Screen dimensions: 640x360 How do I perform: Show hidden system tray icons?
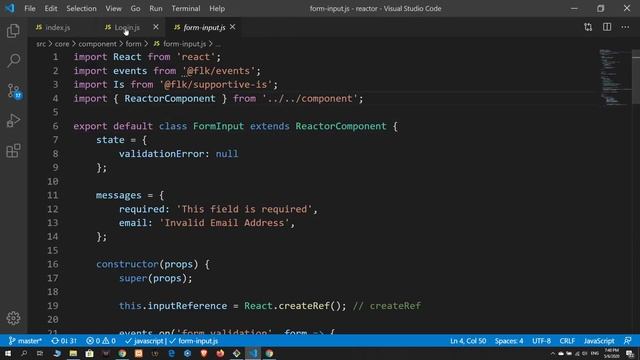point(553,353)
